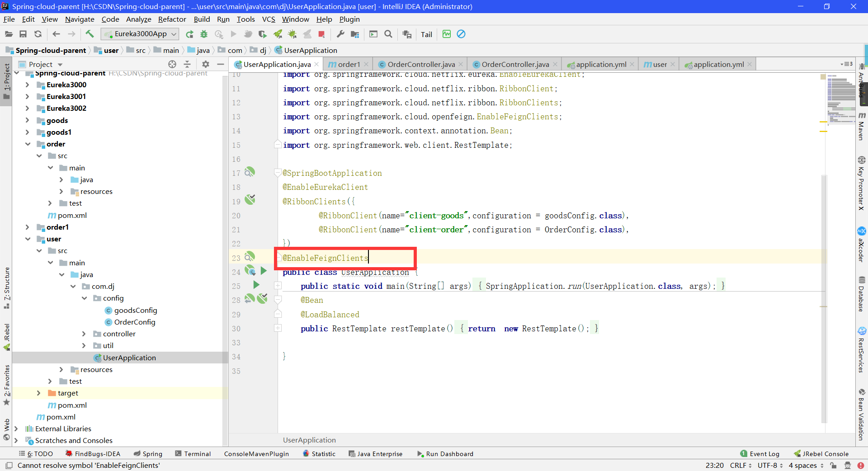The height and width of the screenshot is (471, 868).
Task: Click the Spring bean gutter icon on line 17
Action: pyautogui.click(x=250, y=172)
